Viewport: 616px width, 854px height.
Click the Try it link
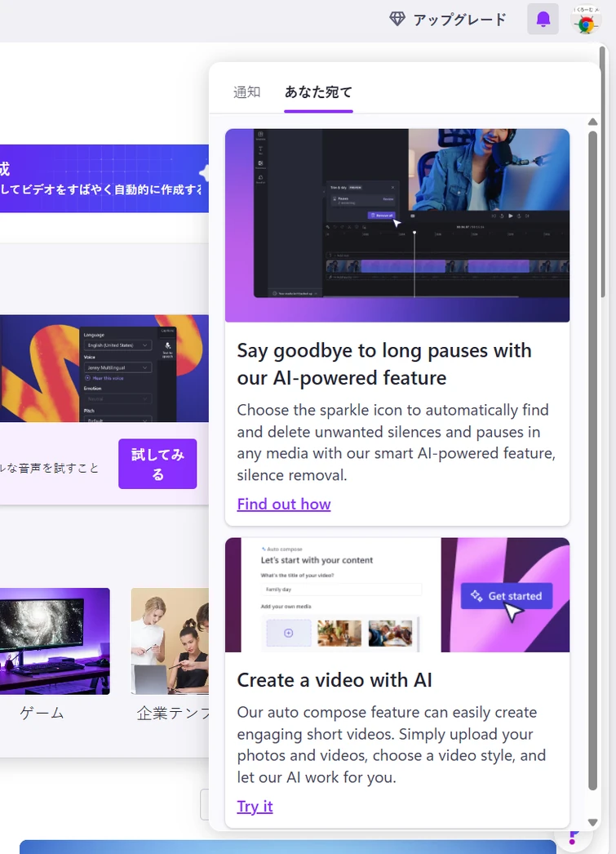click(255, 806)
